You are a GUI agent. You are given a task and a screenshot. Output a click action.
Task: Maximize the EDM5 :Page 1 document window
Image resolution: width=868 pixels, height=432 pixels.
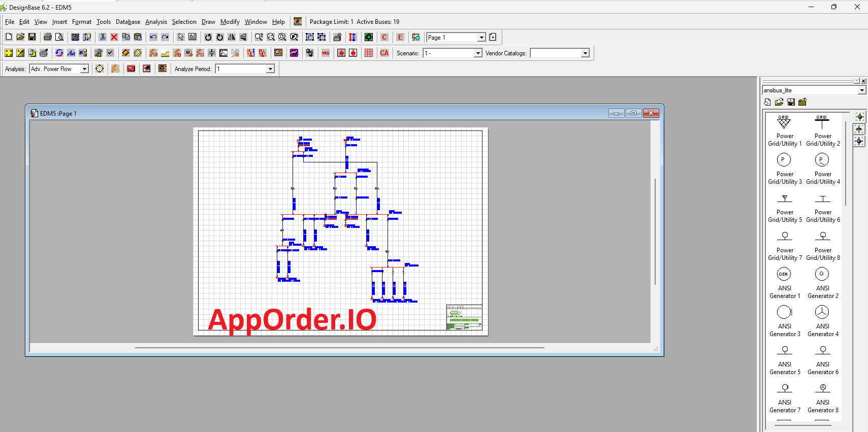click(x=633, y=113)
